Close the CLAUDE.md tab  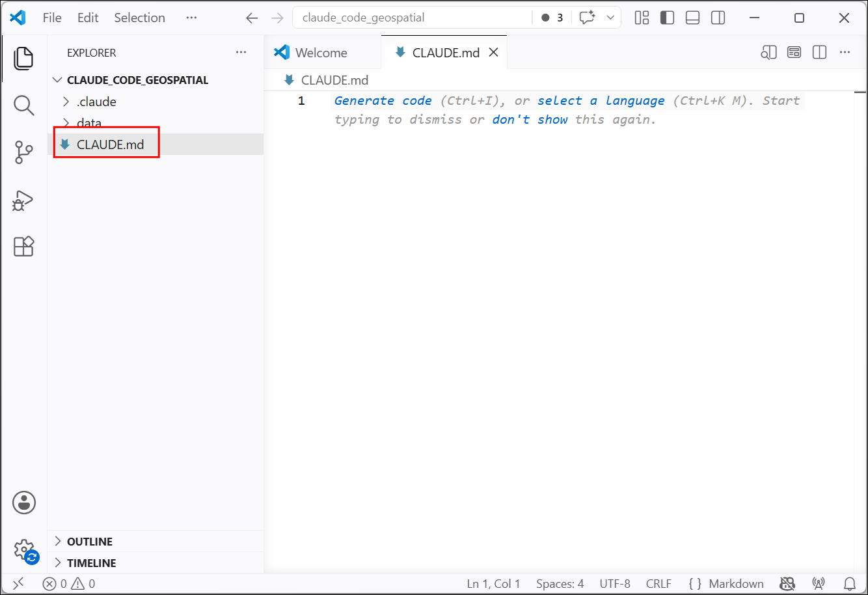[494, 53]
